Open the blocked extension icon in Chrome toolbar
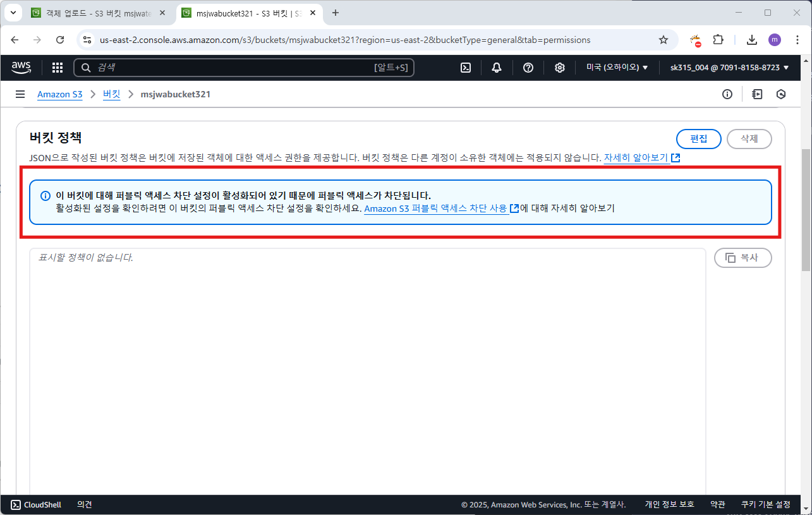The width and height of the screenshot is (812, 515). [x=696, y=40]
